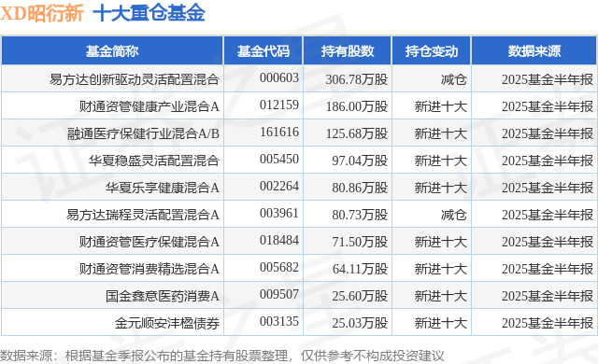Click the 基金代码 column header
The height and width of the screenshot is (364, 598).
pyautogui.click(x=263, y=51)
